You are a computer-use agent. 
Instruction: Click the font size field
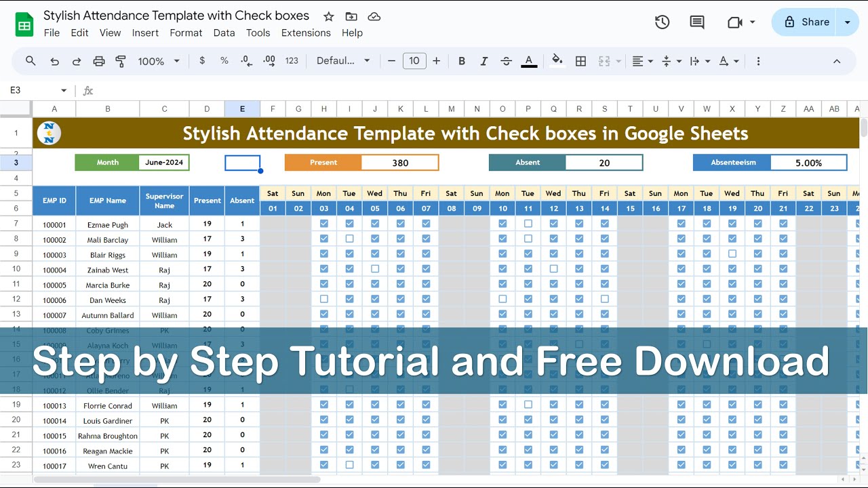coord(414,61)
